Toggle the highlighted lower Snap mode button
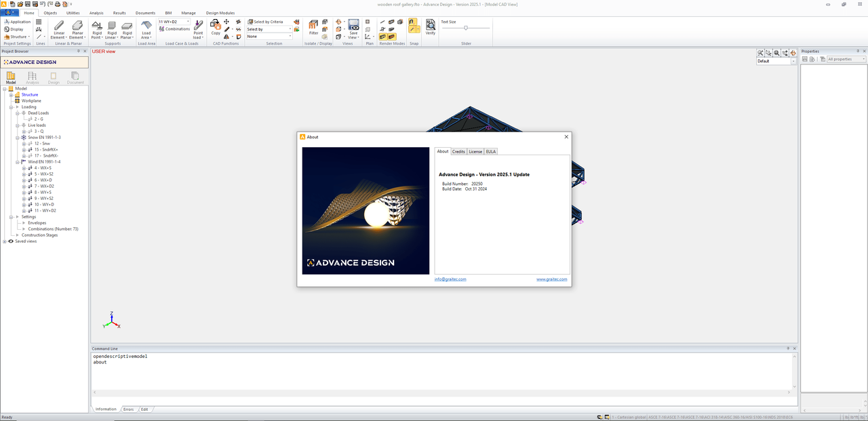Viewport: 868px width, 421px height. click(413, 30)
